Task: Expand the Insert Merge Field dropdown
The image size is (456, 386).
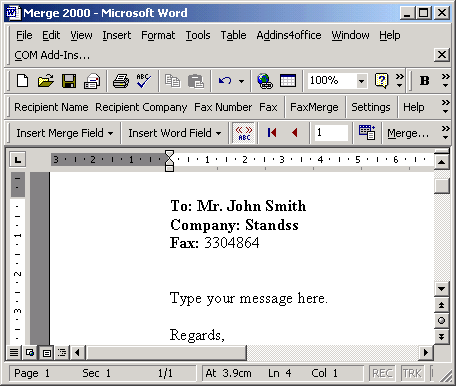Action: pyautogui.click(x=65, y=133)
